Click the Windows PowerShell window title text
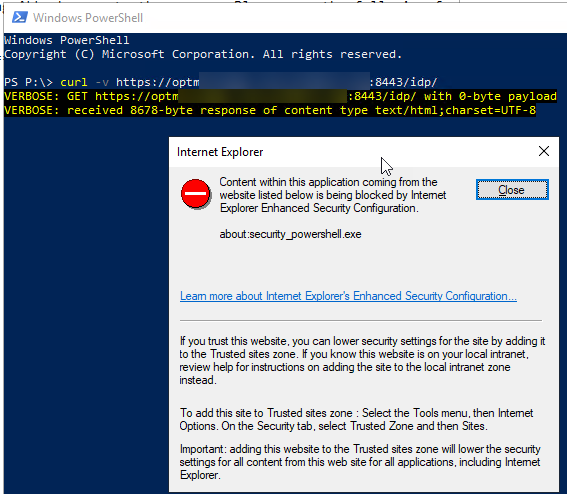Image resolution: width=567 pixels, height=494 pixels. (88, 18)
